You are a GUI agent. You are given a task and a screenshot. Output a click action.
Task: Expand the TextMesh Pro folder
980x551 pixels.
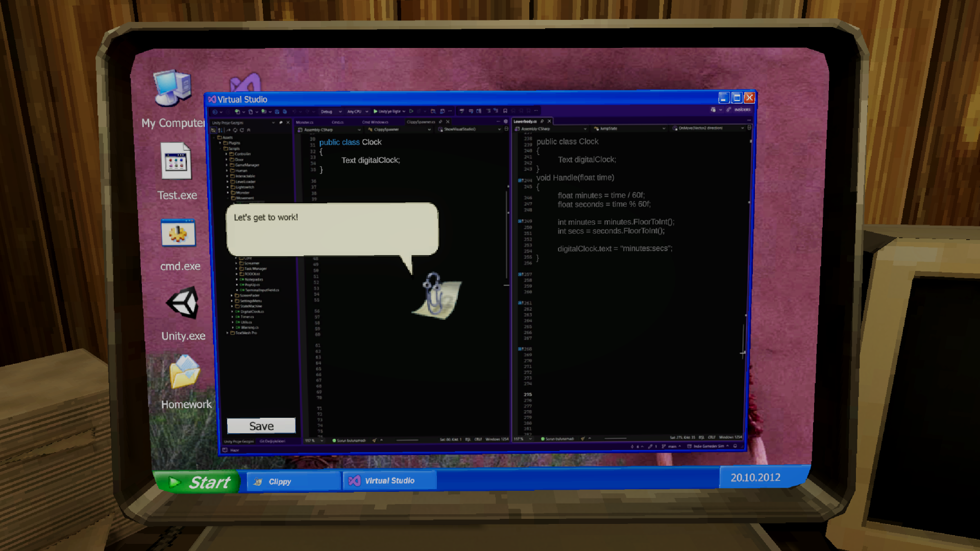click(x=228, y=333)
